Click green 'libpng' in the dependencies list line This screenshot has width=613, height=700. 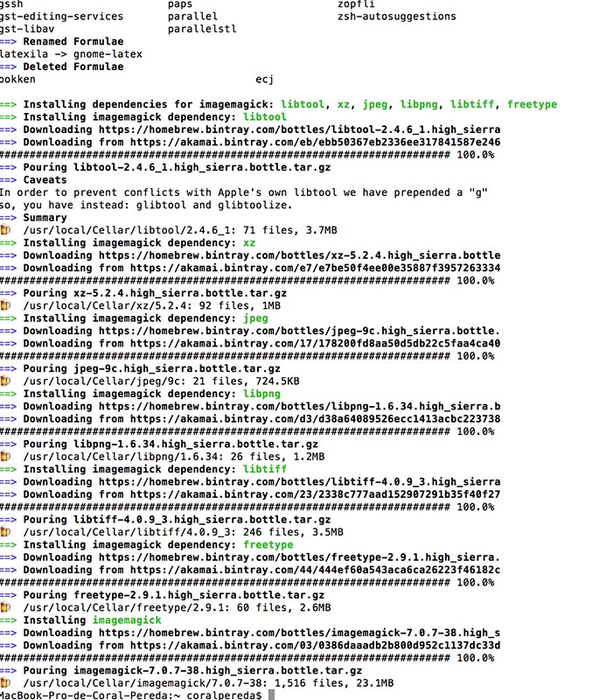click(419, 104)
